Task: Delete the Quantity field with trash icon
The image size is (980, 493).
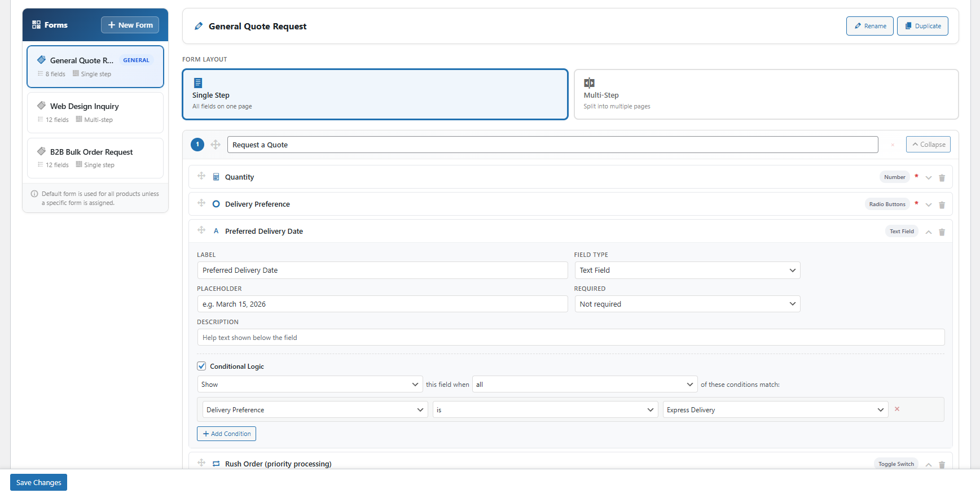Action: point(942,178)
